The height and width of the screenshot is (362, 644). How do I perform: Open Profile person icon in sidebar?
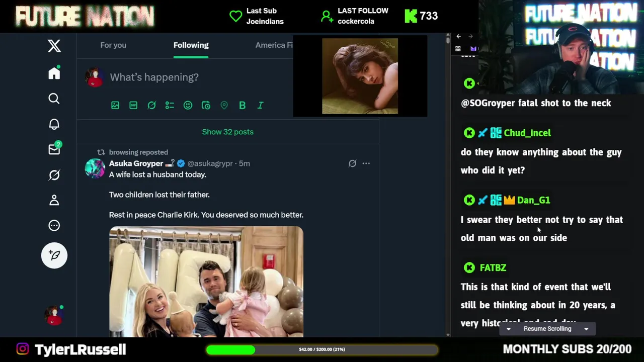tap(54, 200)
